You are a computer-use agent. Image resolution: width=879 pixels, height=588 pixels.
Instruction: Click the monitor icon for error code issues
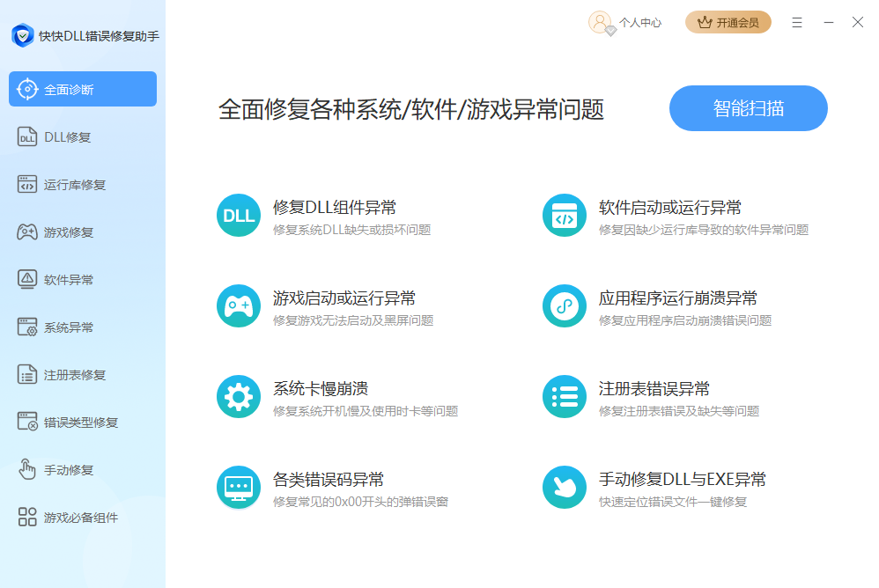point(239,488)
